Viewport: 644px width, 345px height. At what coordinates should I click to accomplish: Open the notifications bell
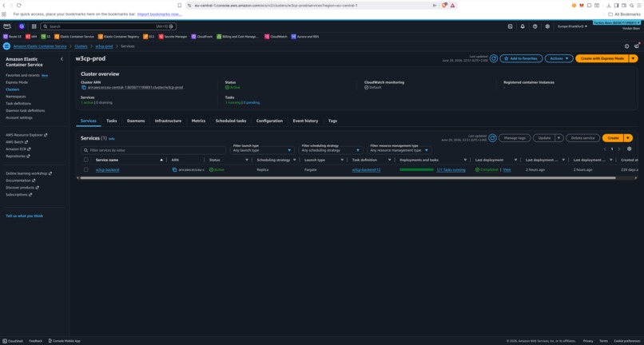coord(523,26)
